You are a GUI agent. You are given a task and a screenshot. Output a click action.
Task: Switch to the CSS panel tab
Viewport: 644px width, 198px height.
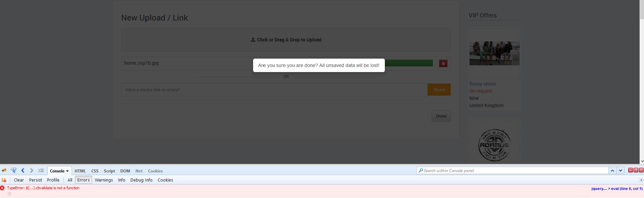click(x=95, y=171)
